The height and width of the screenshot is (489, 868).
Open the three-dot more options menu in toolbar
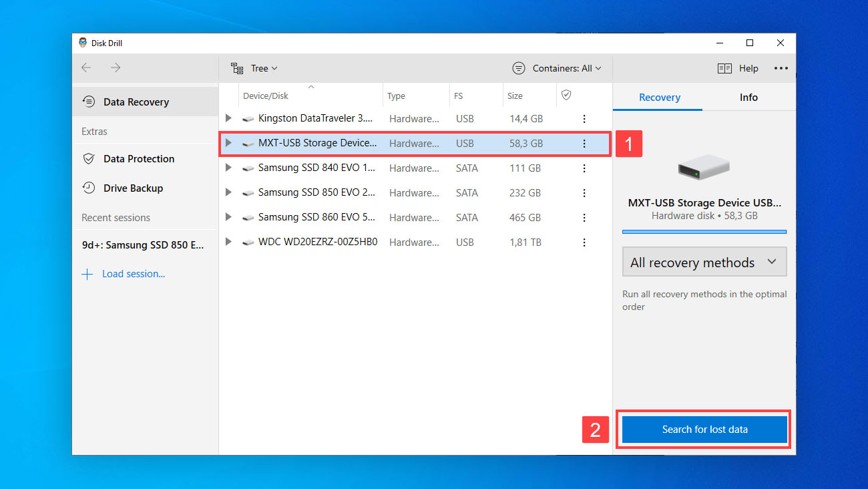pyautogui.click(x=781, y=68)
